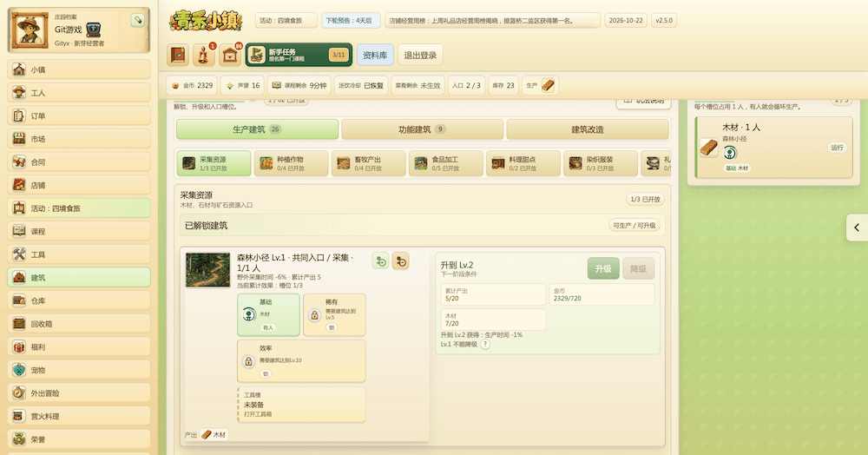Click the edit profile pencil icon

point(138,20)
